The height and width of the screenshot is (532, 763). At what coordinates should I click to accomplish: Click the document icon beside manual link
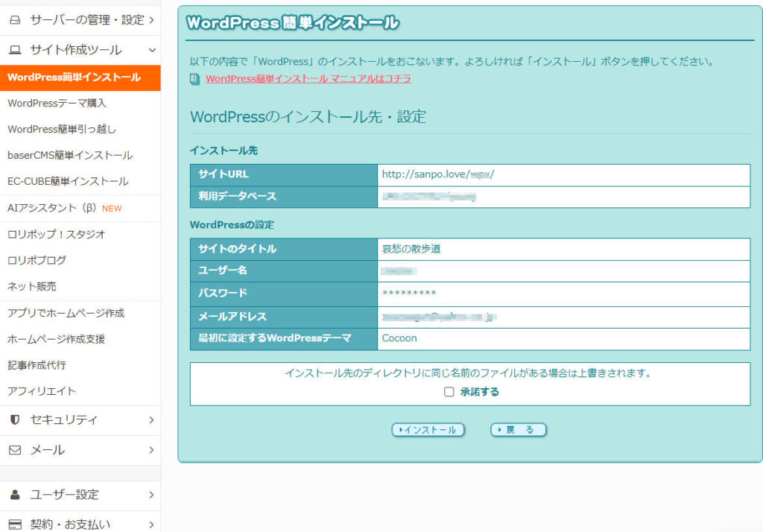tap(194, 78)
